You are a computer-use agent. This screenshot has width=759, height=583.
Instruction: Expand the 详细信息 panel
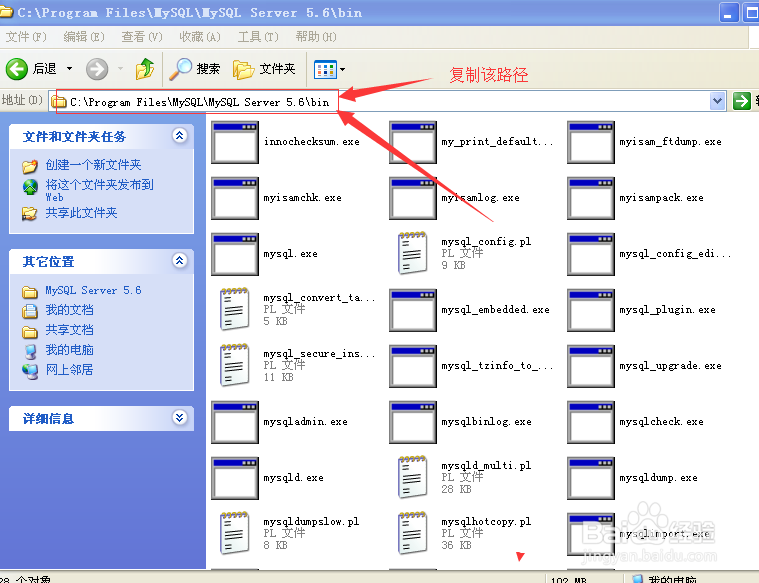coord(180,417)
